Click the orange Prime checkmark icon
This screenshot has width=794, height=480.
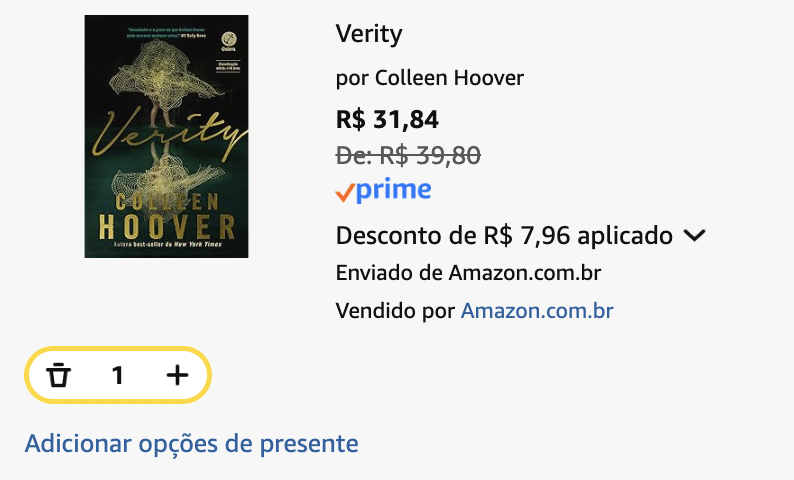[x=344, y=192]
